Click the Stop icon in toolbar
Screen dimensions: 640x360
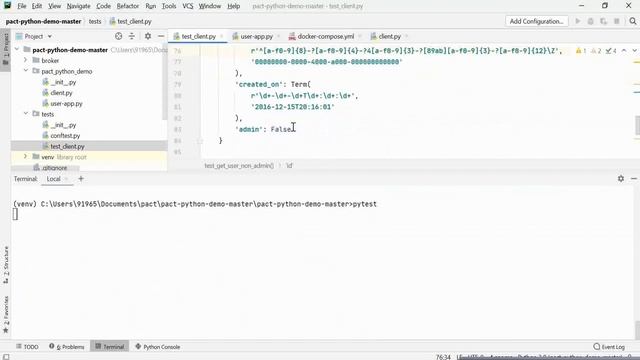click(x=617, y=21)
